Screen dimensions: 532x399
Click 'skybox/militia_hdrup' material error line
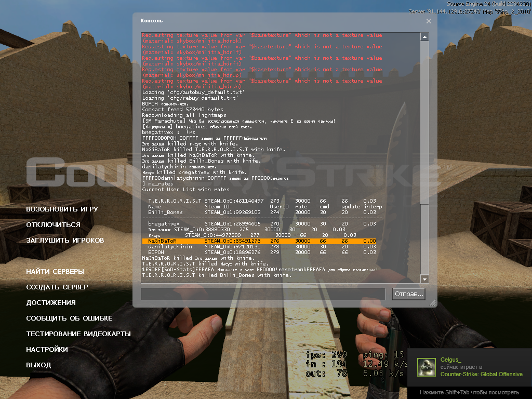(192, 75)
